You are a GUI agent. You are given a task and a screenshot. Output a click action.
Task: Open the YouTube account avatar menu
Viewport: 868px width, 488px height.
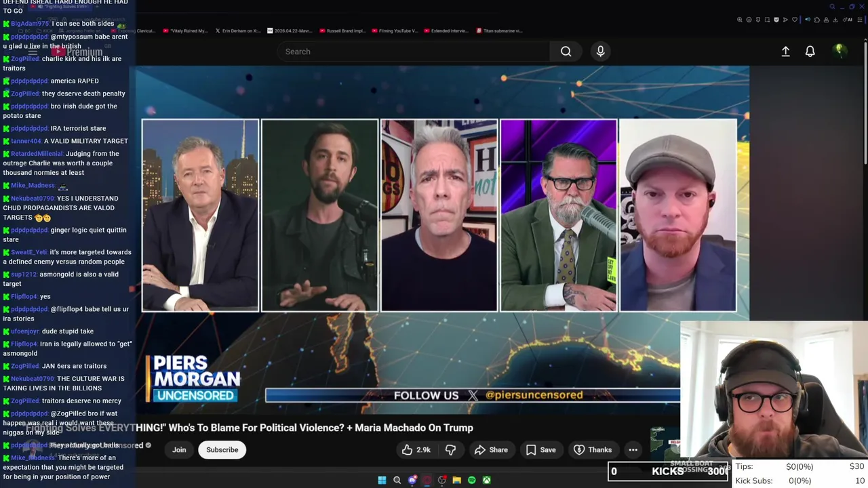(839, 51)
